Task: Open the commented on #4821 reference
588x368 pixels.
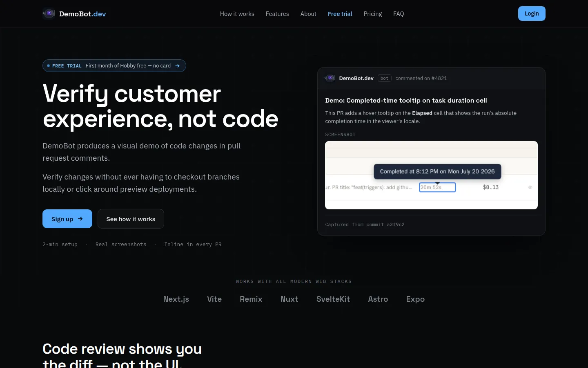Action: click(x=421, y=79)
